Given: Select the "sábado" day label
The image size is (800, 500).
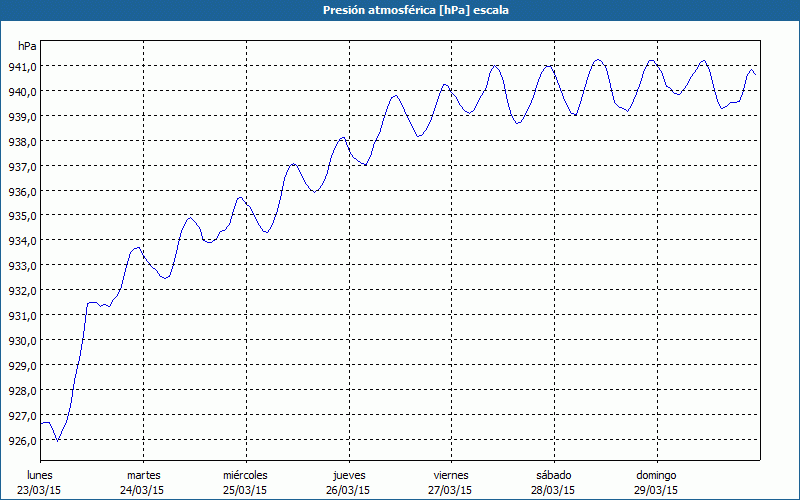Looking at the screenshot, I should pos(553,475).
